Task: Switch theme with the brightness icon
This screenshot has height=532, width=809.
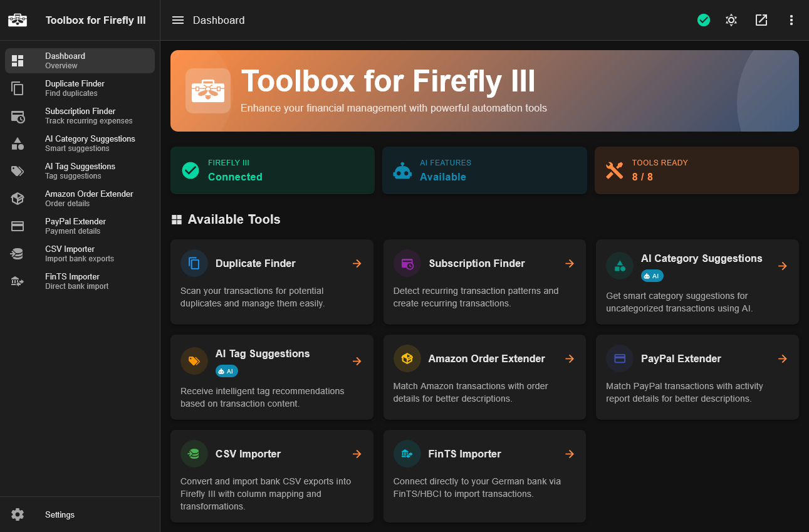Action: (x=731, y=20)
